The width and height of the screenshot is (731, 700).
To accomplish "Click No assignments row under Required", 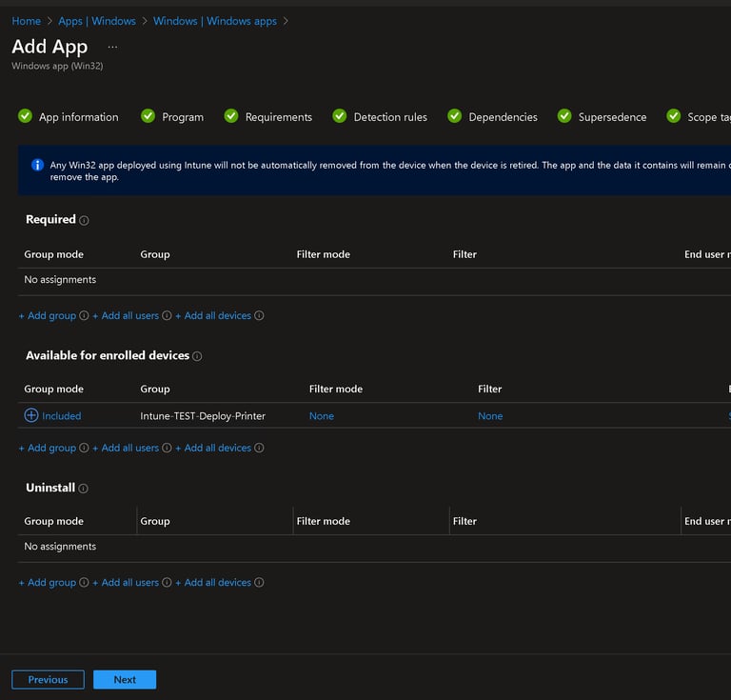I will coord(374,280).
